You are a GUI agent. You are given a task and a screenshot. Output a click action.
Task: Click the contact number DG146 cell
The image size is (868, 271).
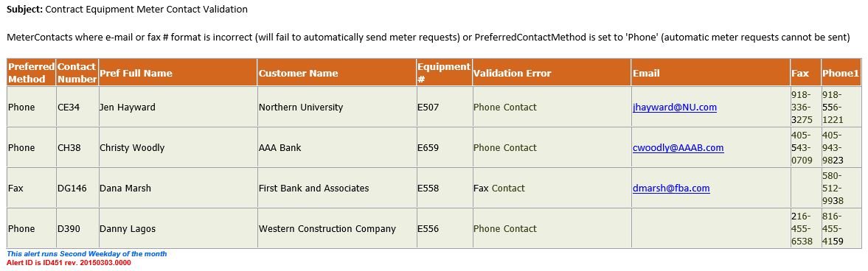click(x=77, y=188)
